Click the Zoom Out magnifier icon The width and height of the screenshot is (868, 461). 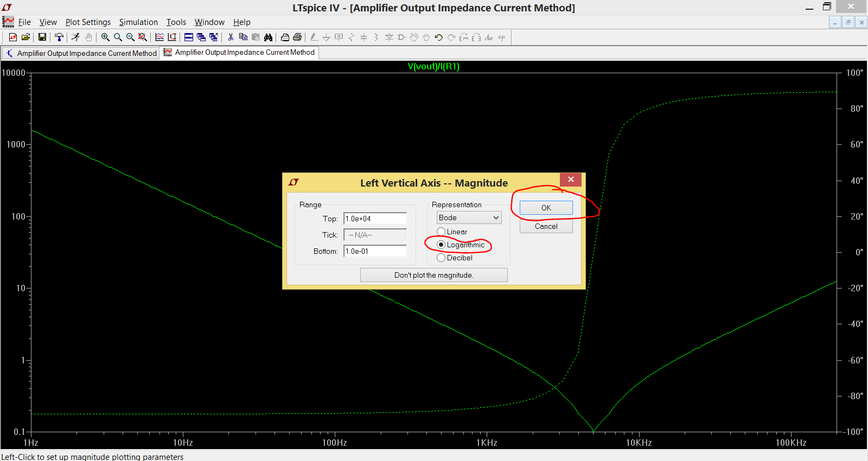tap(130, 37)
